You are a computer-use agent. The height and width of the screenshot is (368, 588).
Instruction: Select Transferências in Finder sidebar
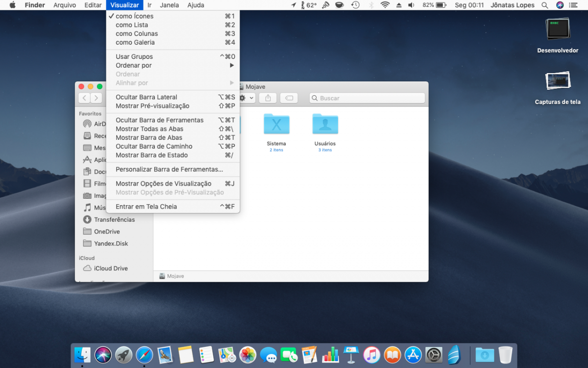coord(114,220)
